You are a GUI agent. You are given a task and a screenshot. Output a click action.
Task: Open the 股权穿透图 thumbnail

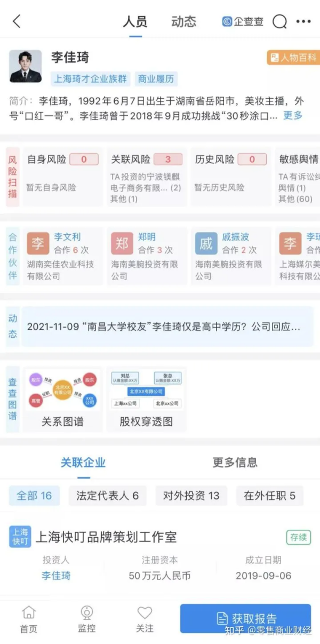(x=146, y=399)
